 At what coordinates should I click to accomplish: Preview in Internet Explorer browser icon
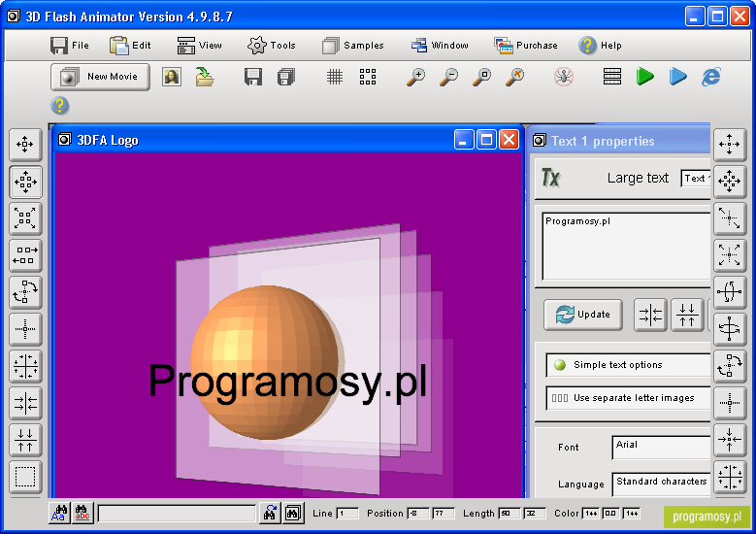(x=711, y=77)
